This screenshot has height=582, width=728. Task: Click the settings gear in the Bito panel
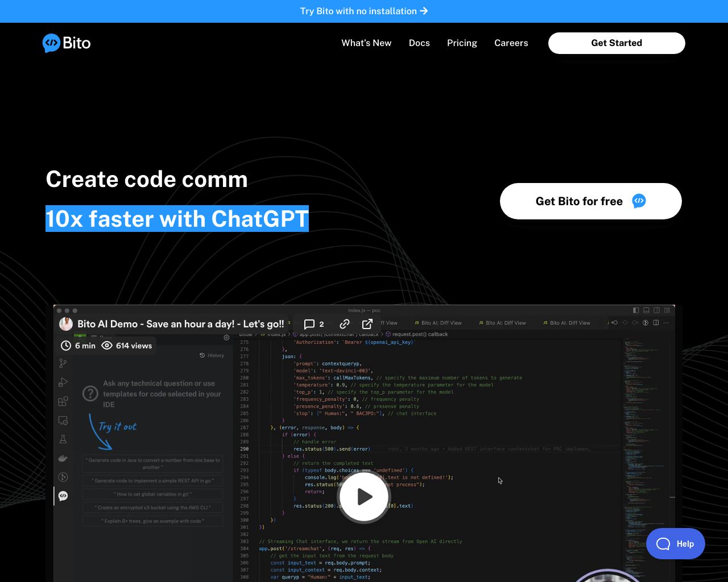coord(226,338)
